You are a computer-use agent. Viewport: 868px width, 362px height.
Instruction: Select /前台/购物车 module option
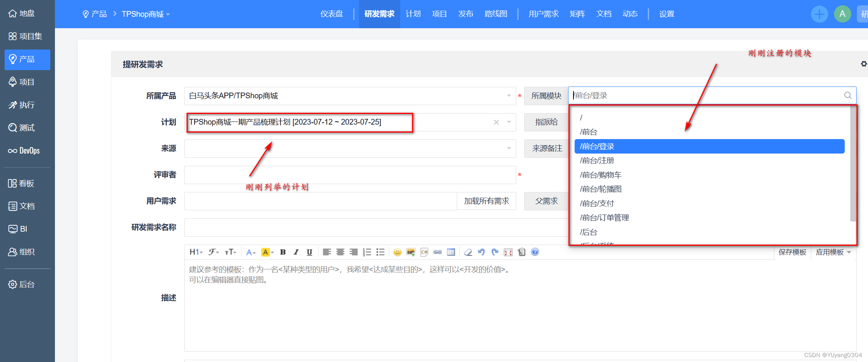[x=709, y=175]
